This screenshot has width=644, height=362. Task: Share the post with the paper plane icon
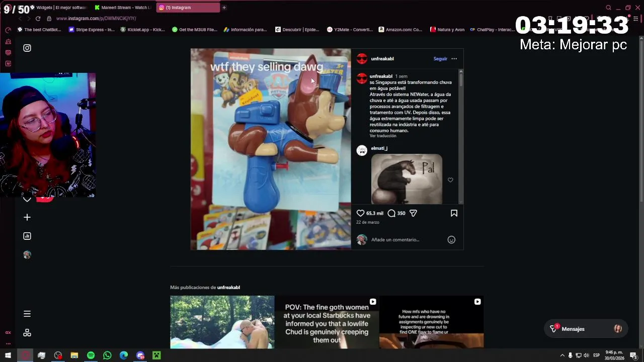(413, 213)
